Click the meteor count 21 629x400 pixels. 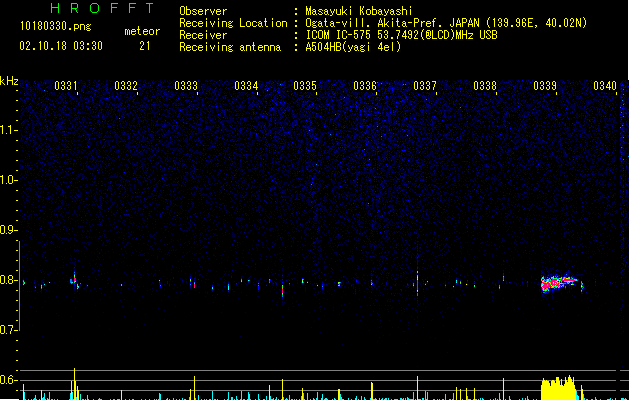click(x=145, y=46)
